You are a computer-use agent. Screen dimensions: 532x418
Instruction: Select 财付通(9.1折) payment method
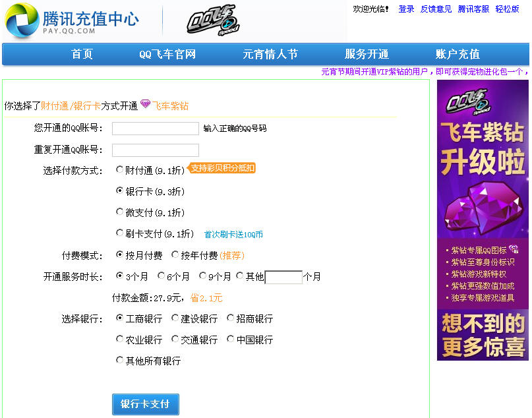119,169
